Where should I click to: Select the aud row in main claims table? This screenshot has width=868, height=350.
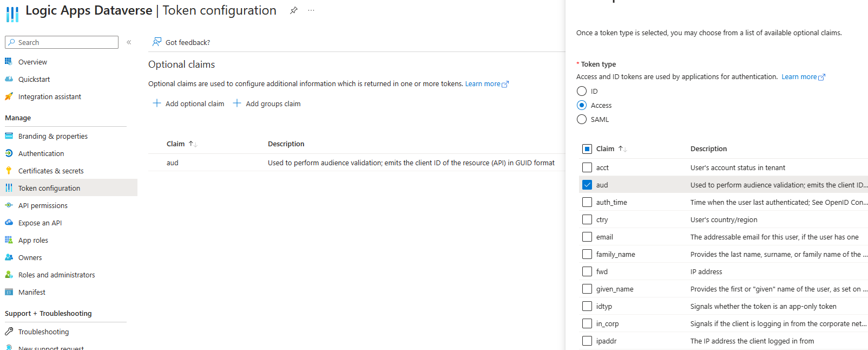pyautogui.click(x=357, y=163)
